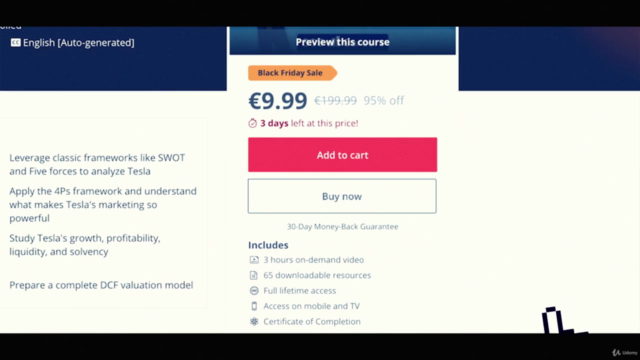Click the Udemy logo watermark
The height and width of the screenshot is (360, 640).
point(625,352)
